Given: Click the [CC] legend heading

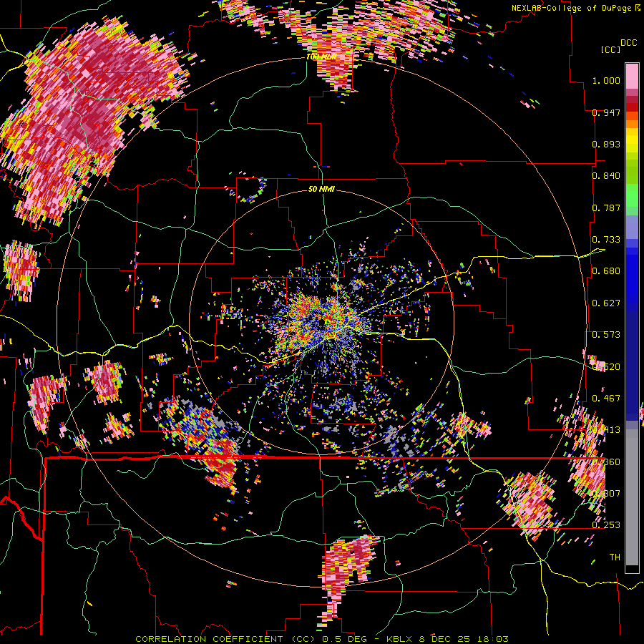Looking at the screenshot, I should 611,49.
